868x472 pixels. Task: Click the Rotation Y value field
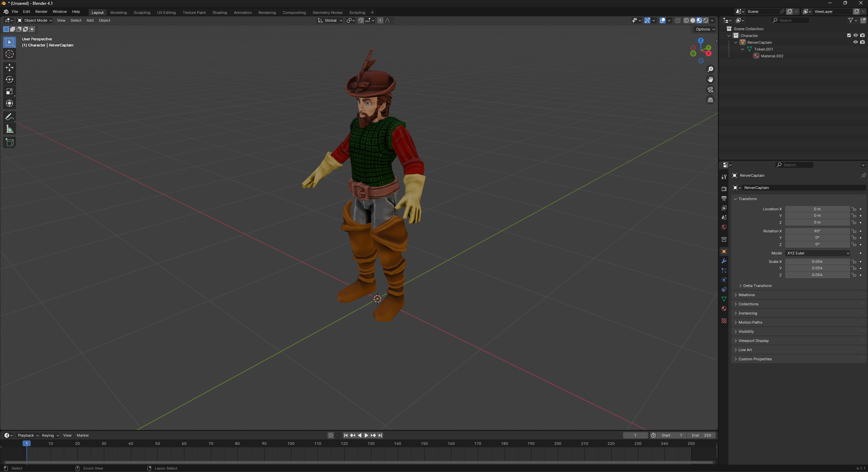pos(817,238)
